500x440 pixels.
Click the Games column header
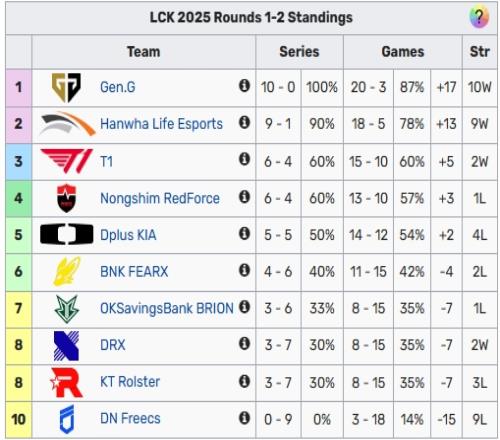click(403, 52)
